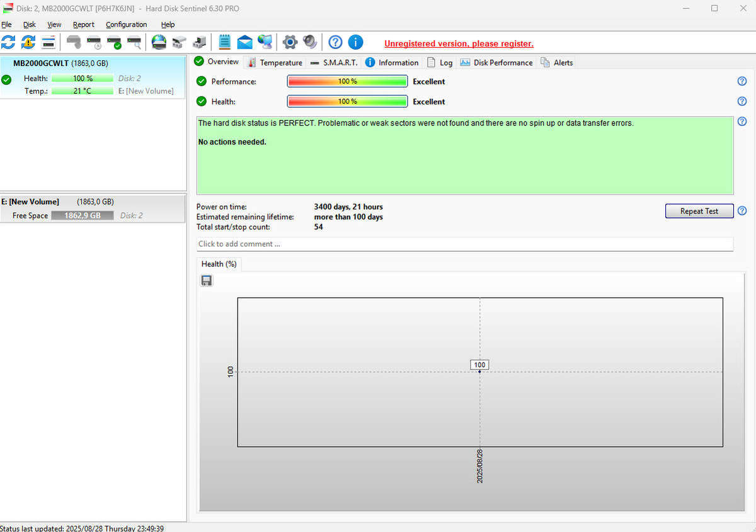Viewport: 756px width, 532px height.
Task: Save the health chart with floppy disk icon
Action: [206, 280]
